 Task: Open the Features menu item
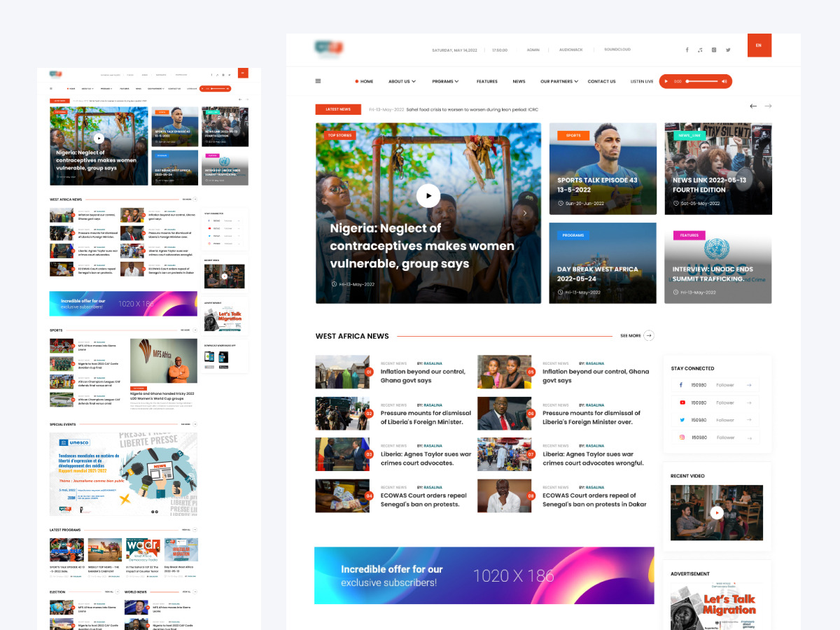486,81
